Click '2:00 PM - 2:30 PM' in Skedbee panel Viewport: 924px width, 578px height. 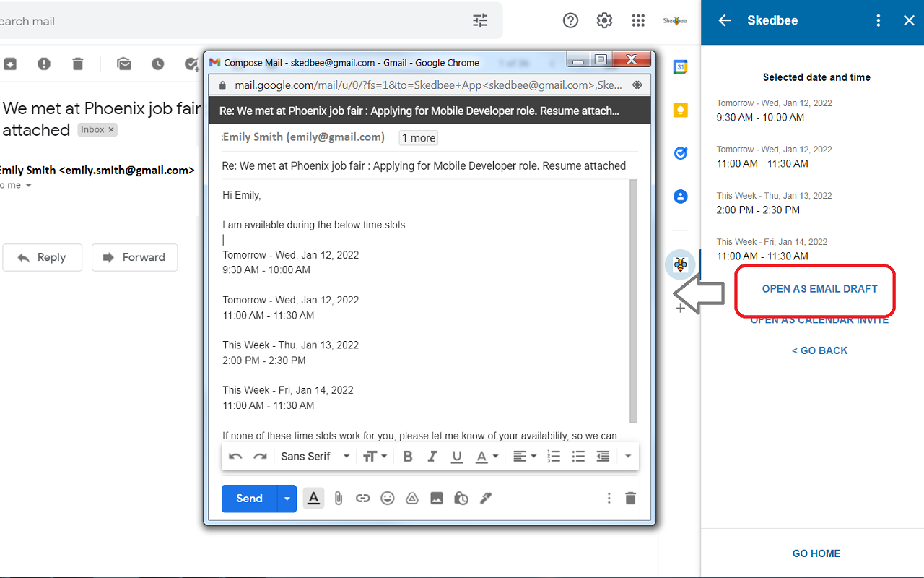(759, 210)
